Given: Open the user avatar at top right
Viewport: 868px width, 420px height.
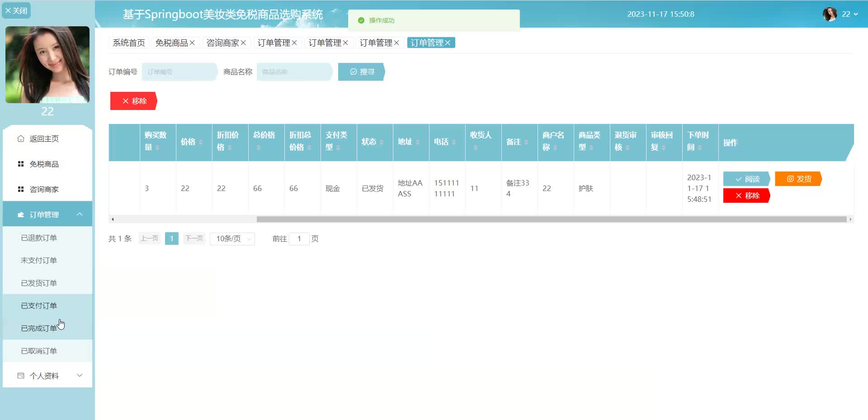Looking at the screenshot, I should (x=830, y=14).
